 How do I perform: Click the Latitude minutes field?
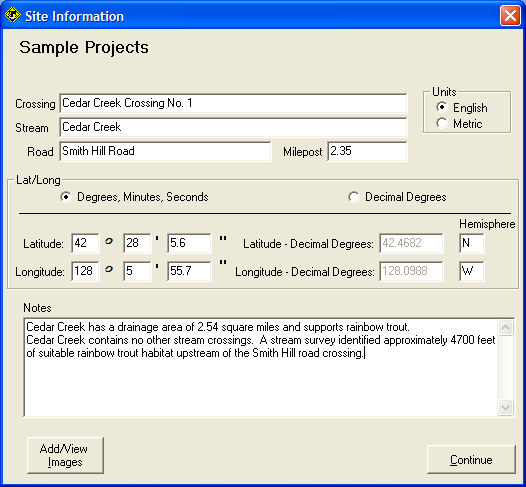pos(137,243)
